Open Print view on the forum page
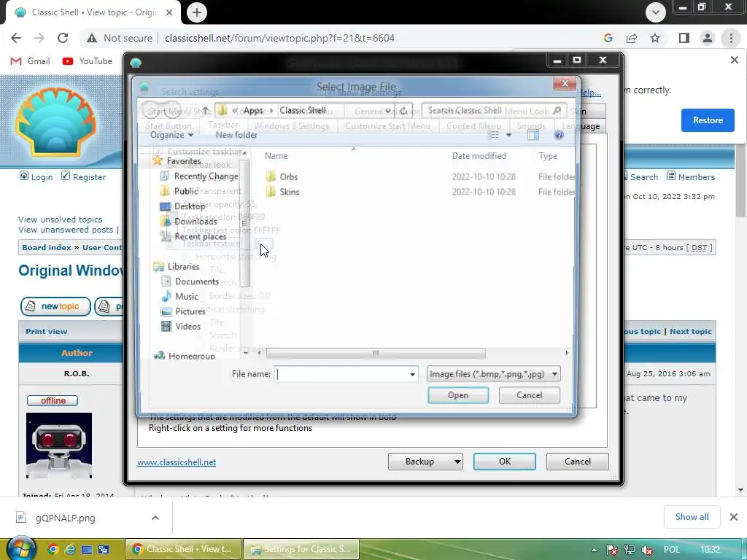This screenshot has width=747, height=560. tap(46, 332)
